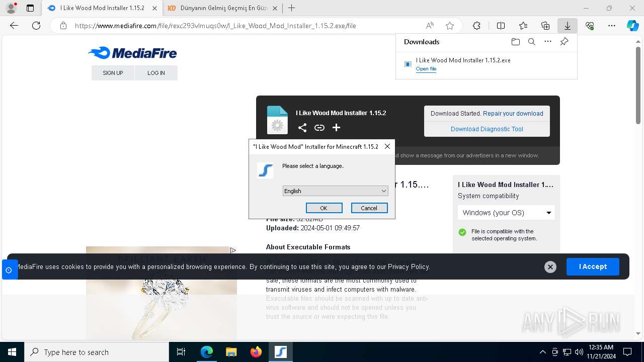Open cookie preferences blue gear icon
Viewport: 644px width, 362px height.
(x=9, y=270)
